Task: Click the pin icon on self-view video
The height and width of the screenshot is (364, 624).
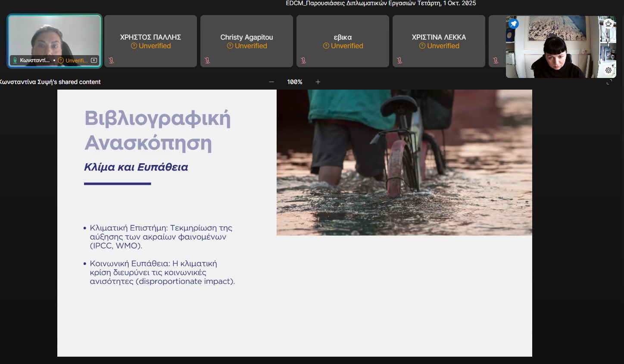Action: (513, 24)
